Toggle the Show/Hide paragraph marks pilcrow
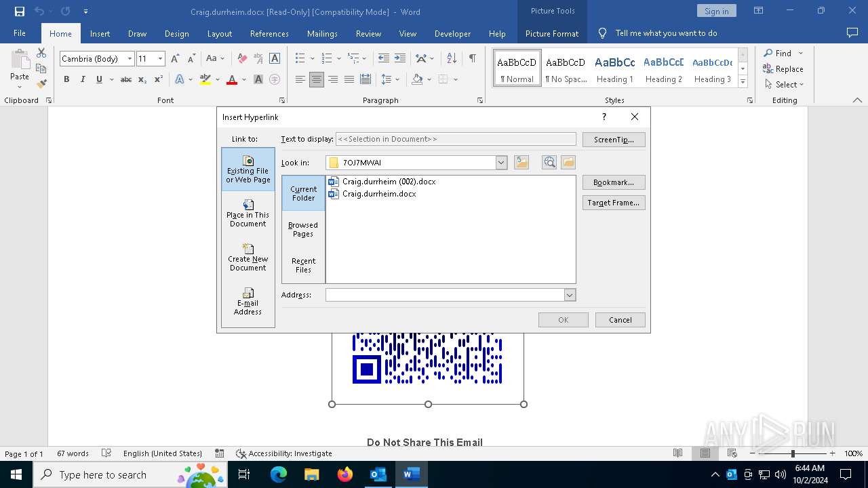This screenshot has width=868, height=488. coord(472,59)
